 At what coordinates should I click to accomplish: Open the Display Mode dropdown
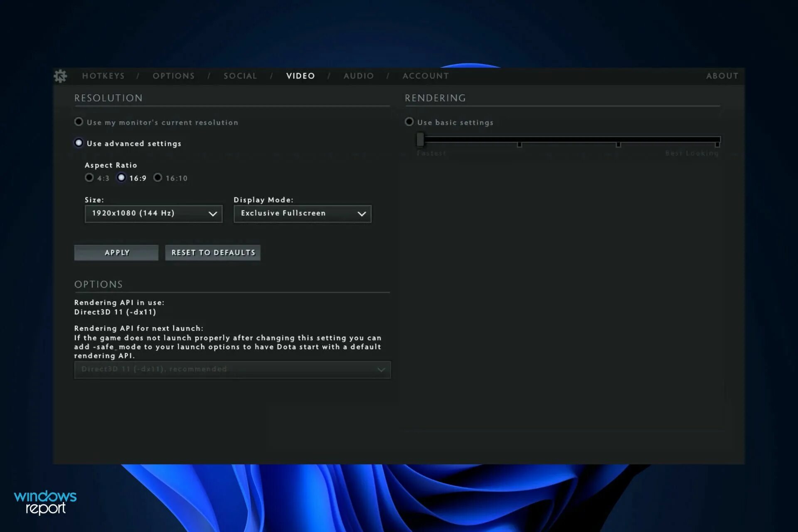pos(303,214)
